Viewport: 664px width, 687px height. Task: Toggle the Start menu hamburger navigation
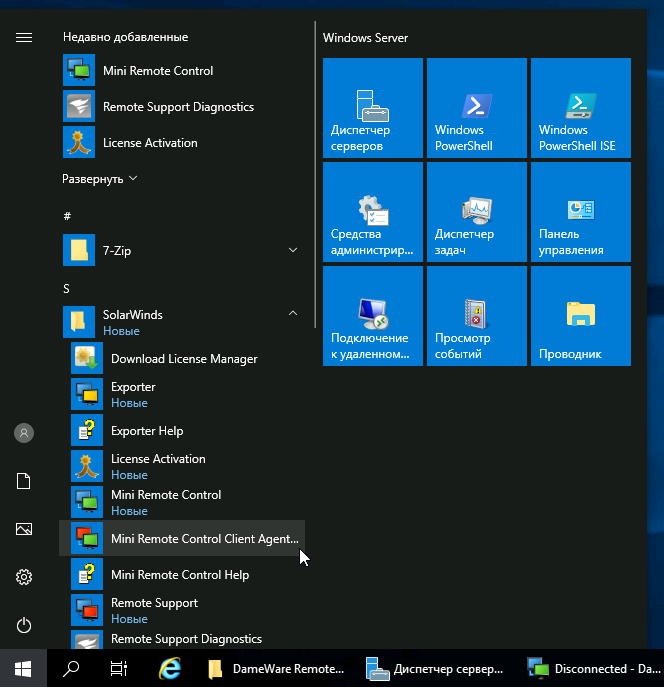24,38
